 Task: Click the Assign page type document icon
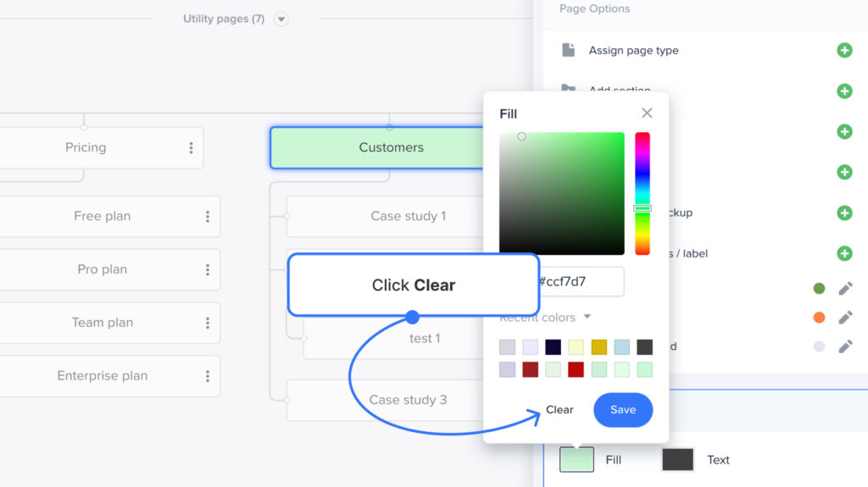pos(569,50)
